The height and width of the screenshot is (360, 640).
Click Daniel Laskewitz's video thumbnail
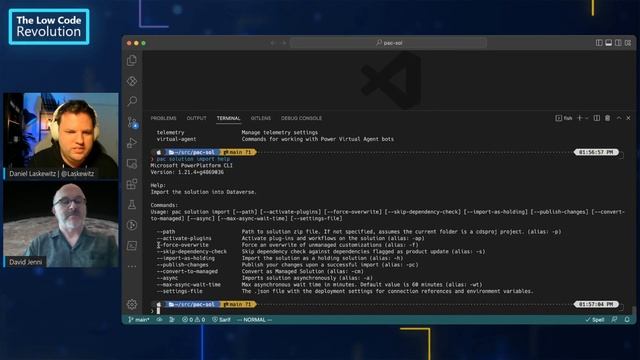(61, 136)
